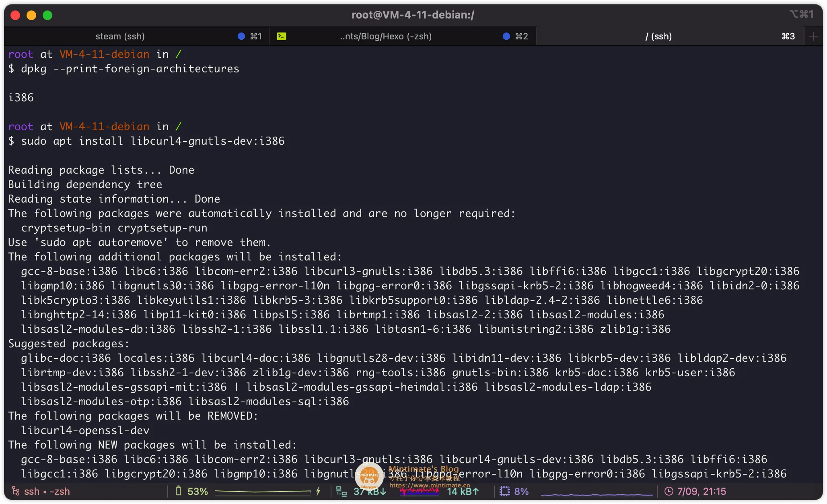The image size is (827, 504).
Task: Click the 14 kB upload rate
Action: [x=463, y=491]
